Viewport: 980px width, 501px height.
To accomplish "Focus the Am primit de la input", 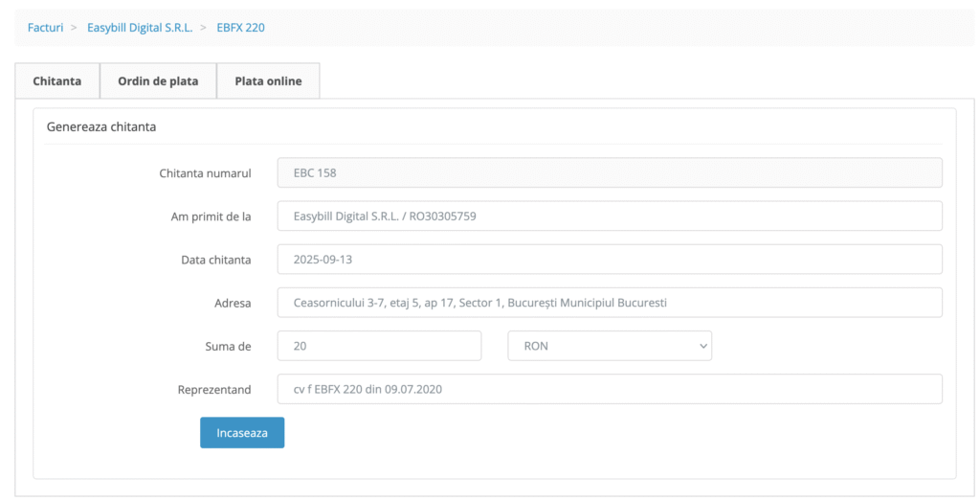I will pyautogui.click(x=610, y=216).
